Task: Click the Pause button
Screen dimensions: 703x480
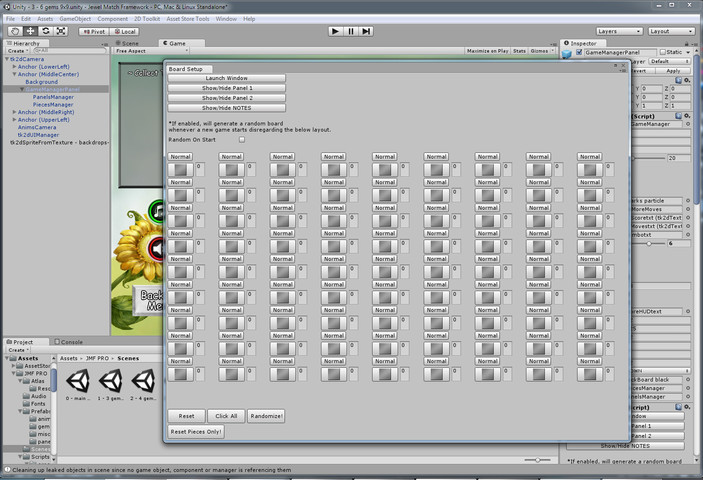Action: pos(351,31)
